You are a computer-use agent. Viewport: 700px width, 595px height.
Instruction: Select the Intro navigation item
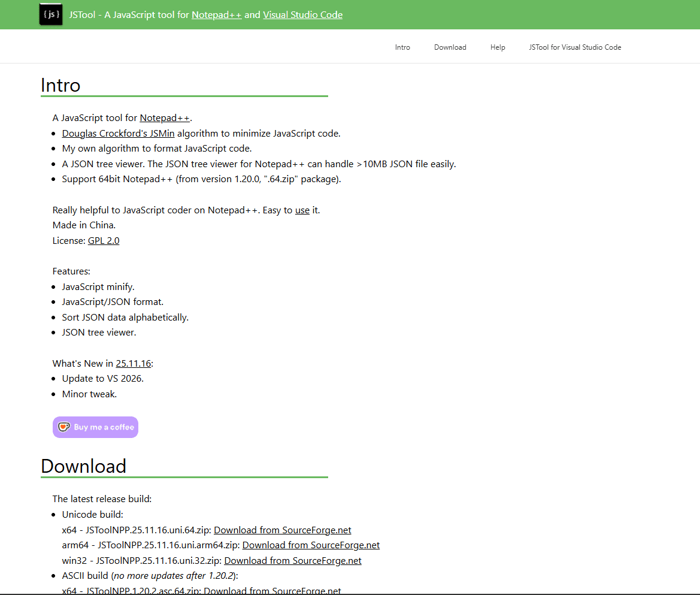click(402, 47)
